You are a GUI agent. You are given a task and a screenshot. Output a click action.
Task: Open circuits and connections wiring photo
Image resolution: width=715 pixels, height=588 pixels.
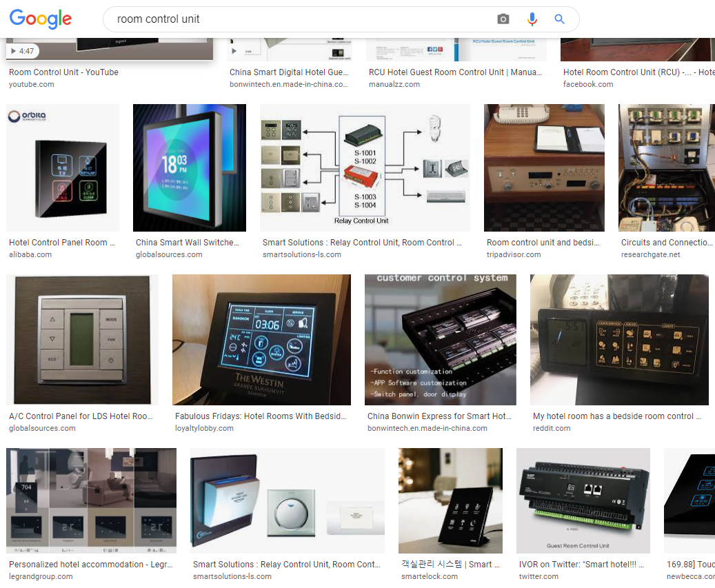667,168
